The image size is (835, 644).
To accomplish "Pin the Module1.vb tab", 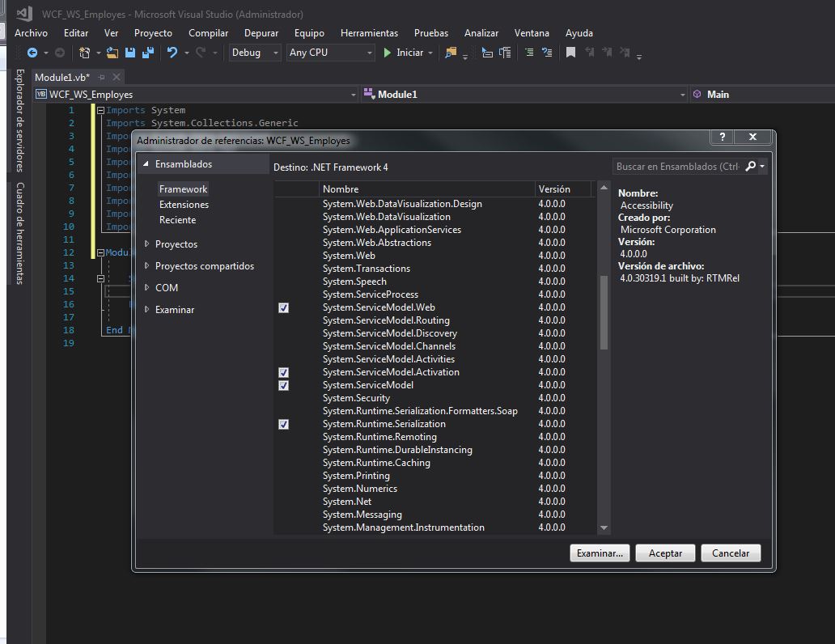I will [101, 77].
